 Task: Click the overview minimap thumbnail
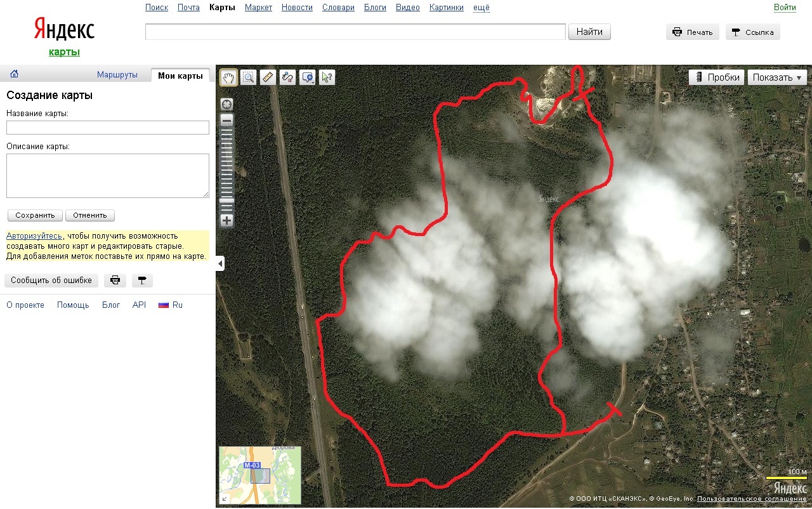tap(260, 475)
